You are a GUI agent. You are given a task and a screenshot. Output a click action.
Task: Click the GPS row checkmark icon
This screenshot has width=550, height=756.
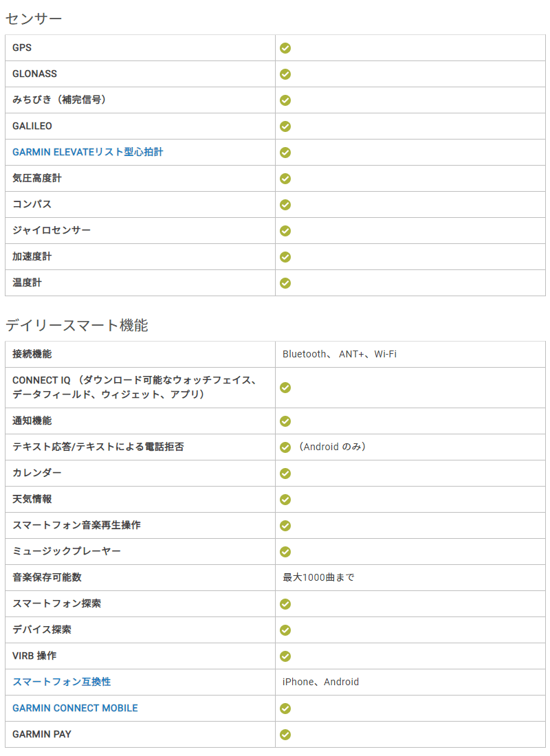(285, 48)
